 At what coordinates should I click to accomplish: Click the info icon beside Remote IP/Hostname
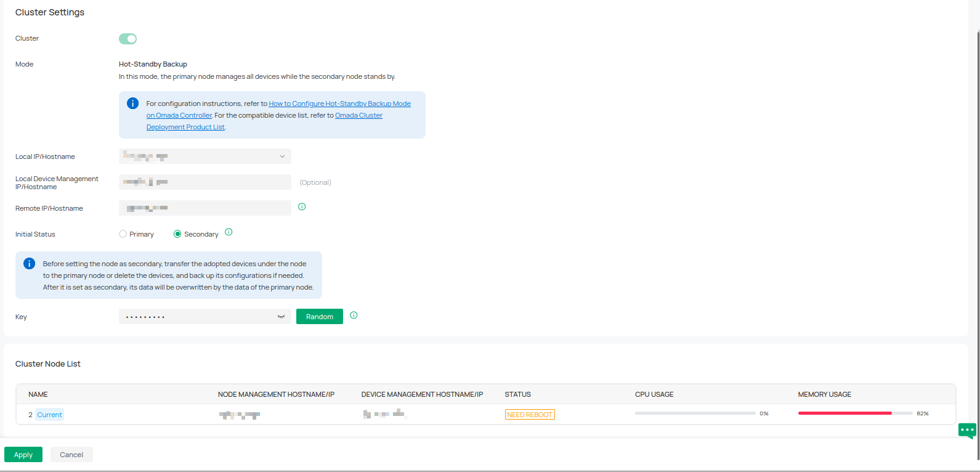(x=302, y=206)
